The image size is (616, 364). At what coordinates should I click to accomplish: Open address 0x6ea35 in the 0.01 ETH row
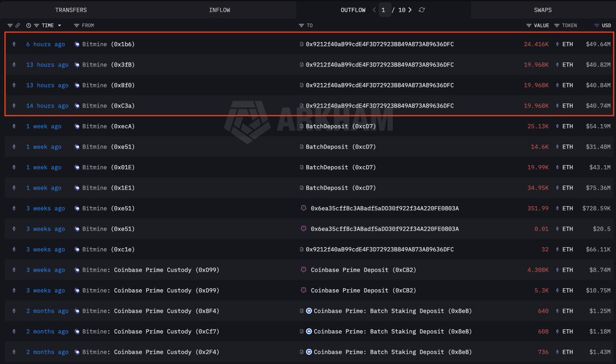tap(385, 229)
